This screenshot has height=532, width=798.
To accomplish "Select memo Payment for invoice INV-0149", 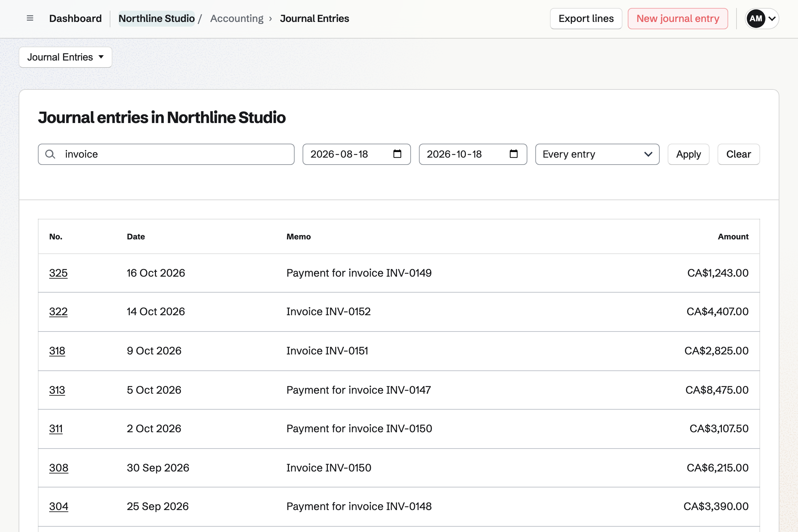I will (x=359, y=273).
